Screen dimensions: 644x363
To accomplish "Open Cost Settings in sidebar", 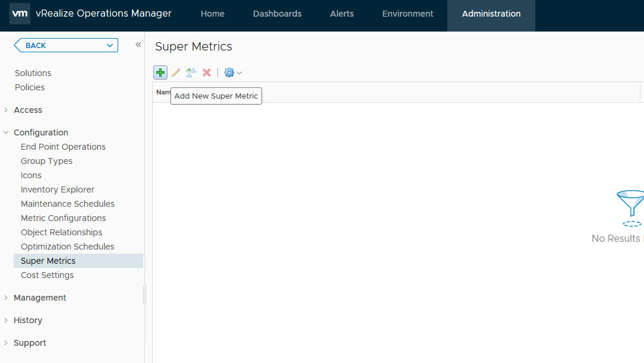I will (x=48, y=275).
